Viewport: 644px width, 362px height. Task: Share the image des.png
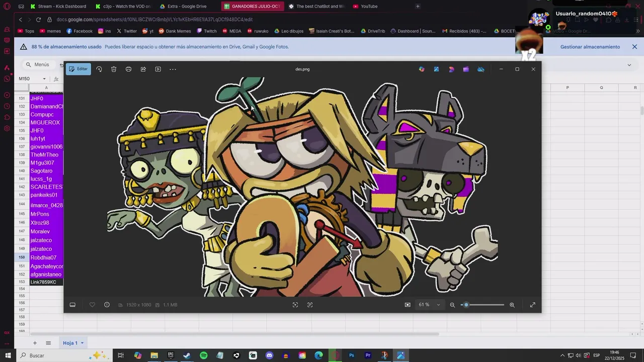click(x=143, y=69)
